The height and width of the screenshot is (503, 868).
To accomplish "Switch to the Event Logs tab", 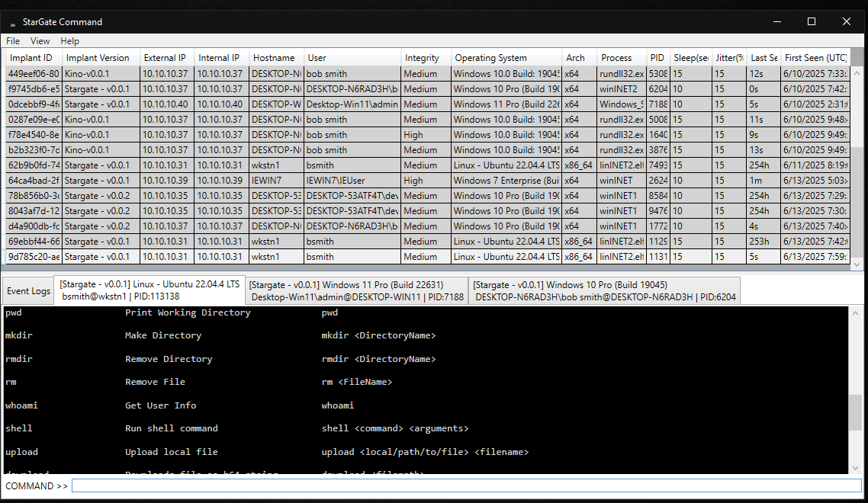I will [28, 291].
